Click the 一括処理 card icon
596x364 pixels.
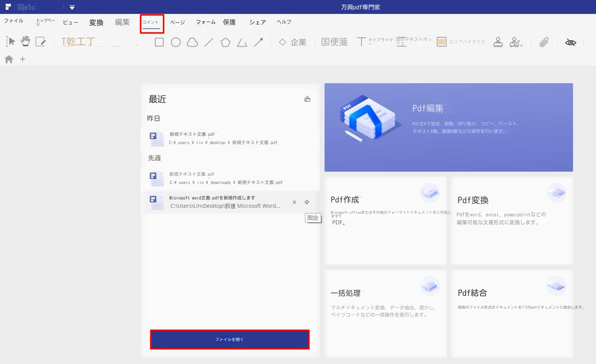[430, 286]
